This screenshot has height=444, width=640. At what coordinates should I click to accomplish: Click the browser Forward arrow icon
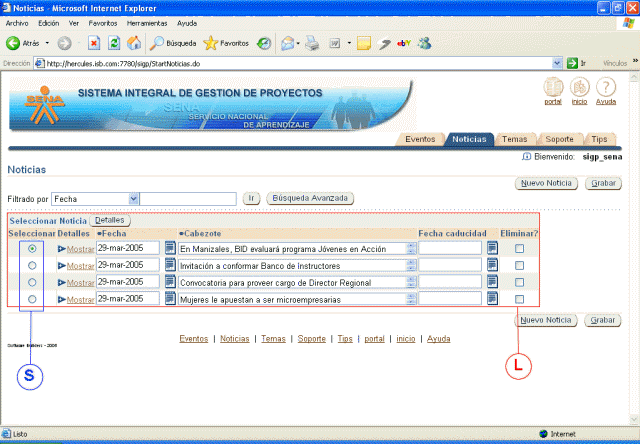[64, 43]
